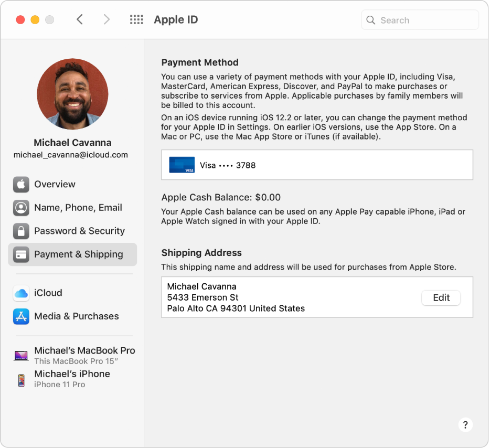490x448 pixels.
Task: Show all preferences with grid icon
Action: (x=136, y=20)
